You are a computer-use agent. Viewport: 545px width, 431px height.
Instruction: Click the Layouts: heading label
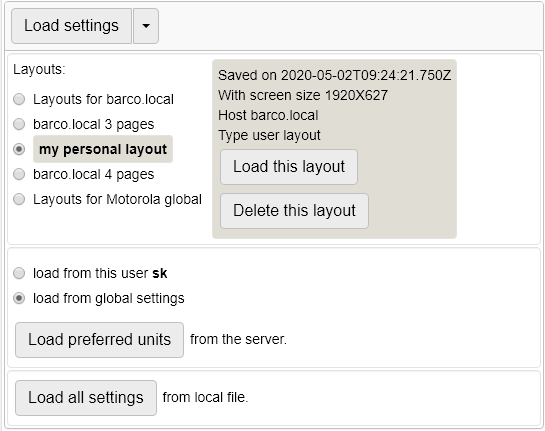[39, 70]
